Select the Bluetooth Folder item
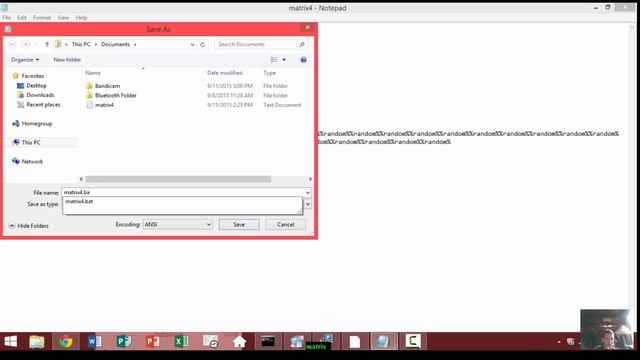Image resolution: width=640 pixels, height=360 pixels. click(x=116, y=95)
